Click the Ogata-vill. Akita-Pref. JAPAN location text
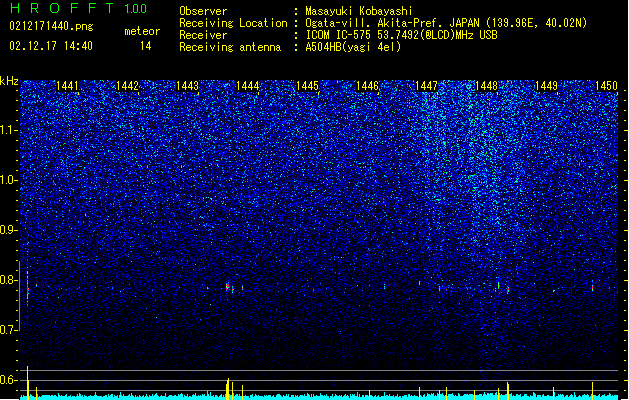 pyautogui.click(x=446, y=23)
